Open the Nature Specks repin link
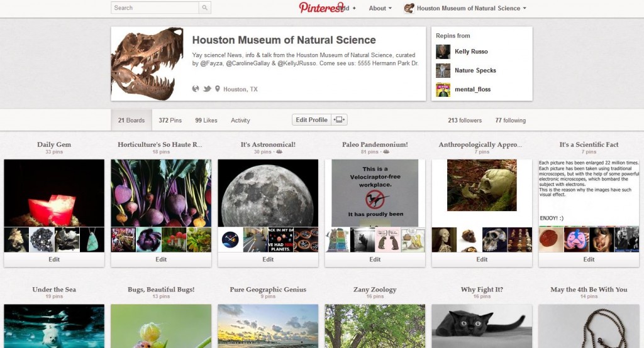The width and height of the screenshot is (644, 348). click(475, 70)
